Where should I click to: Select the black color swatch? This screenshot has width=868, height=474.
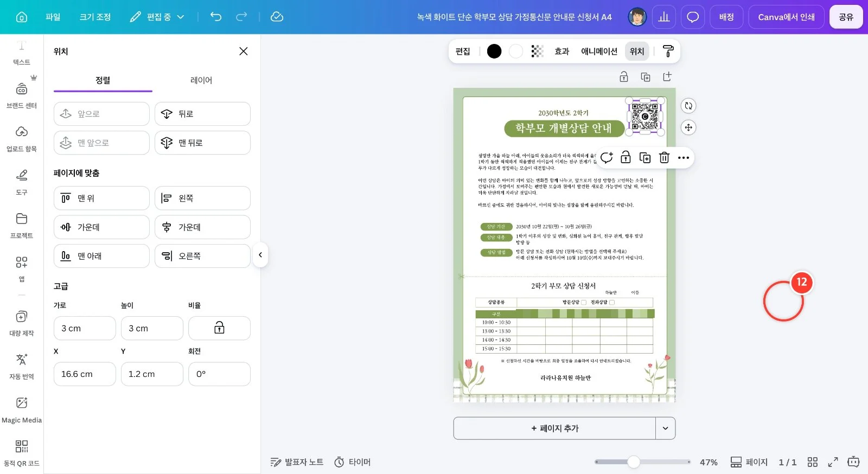pos(494,51)
